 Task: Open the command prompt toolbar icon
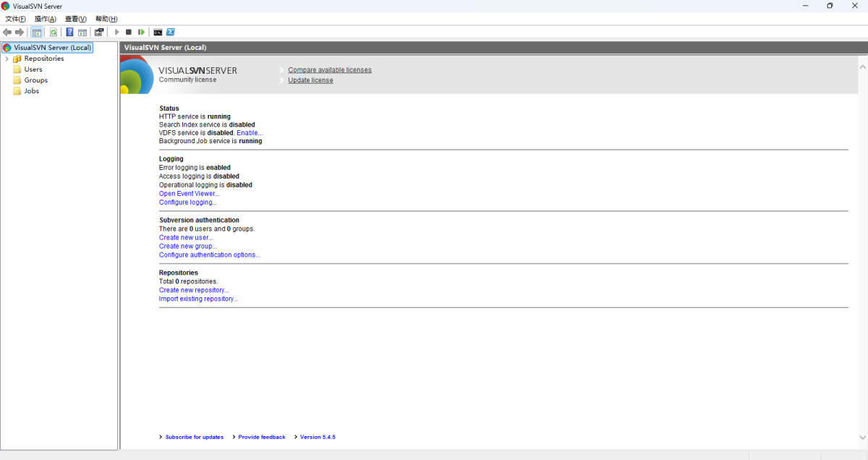[x=158, y=32]
